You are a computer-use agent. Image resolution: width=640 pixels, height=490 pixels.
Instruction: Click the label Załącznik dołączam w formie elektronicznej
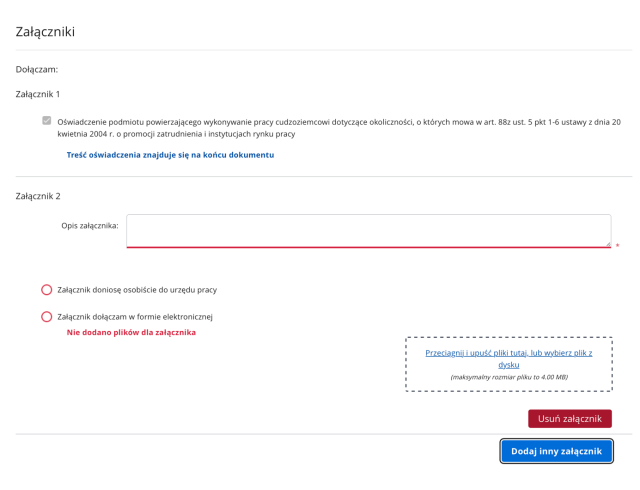pyautogui.click(x=150, y=317)
